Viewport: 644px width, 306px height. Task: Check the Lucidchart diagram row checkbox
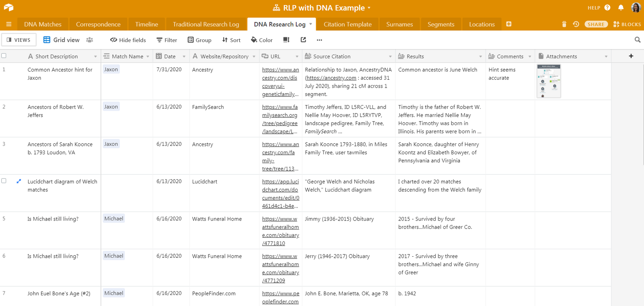pos(4,181)
